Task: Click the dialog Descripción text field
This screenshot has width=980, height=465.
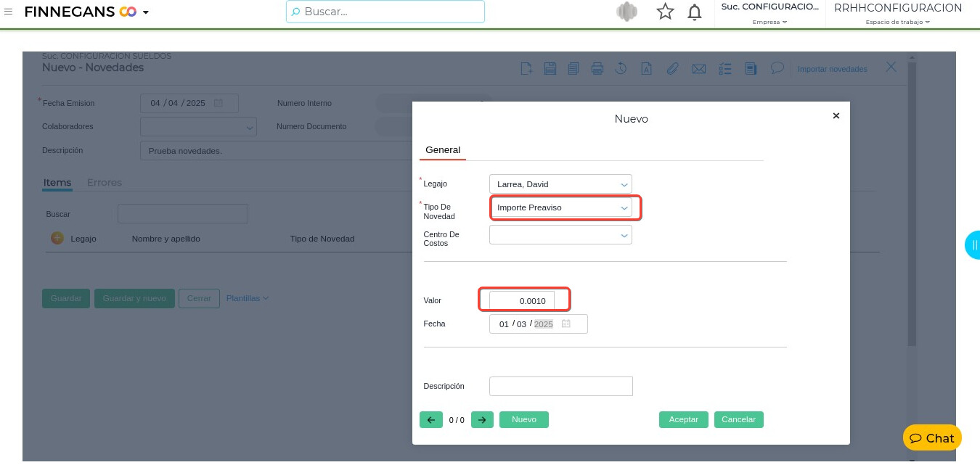Action: coord(561,386)
